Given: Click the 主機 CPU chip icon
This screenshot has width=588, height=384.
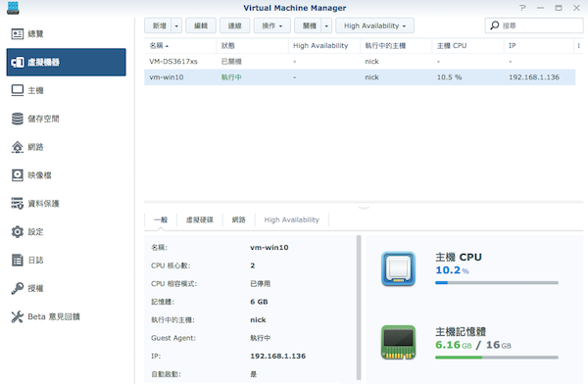Looking at the screenshot, I should pyautogui.click(x=398, y=268).
